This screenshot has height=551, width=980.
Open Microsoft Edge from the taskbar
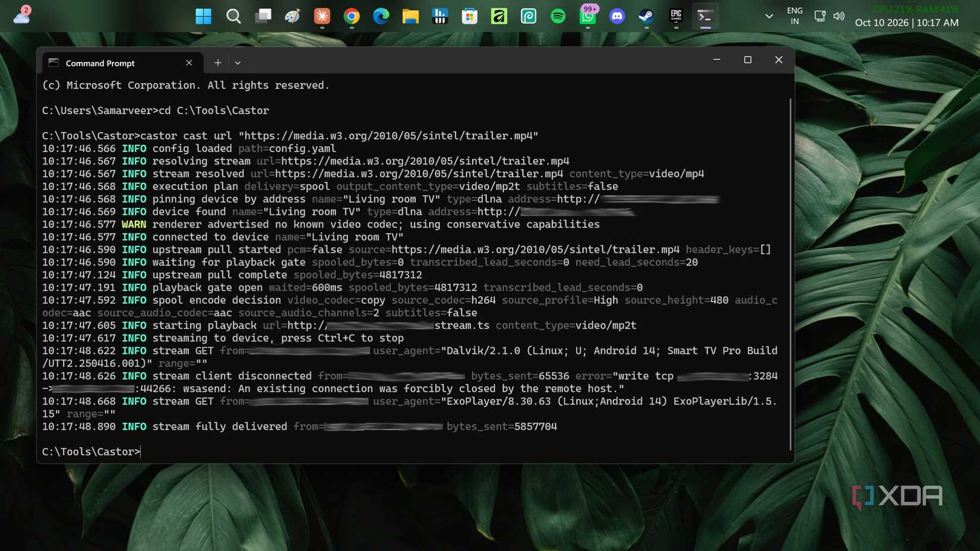[381, 17]
